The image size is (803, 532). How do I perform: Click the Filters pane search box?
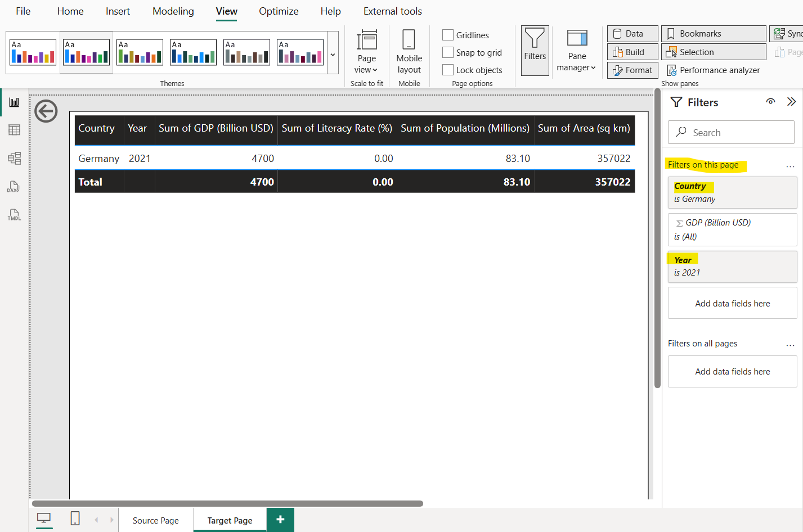pos(730,132)
